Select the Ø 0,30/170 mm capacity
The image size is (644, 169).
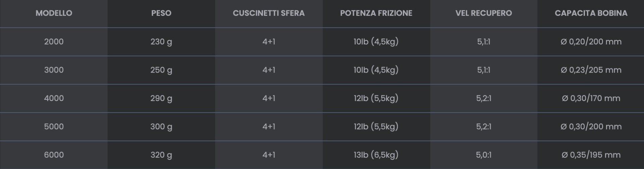click(591, 98)
